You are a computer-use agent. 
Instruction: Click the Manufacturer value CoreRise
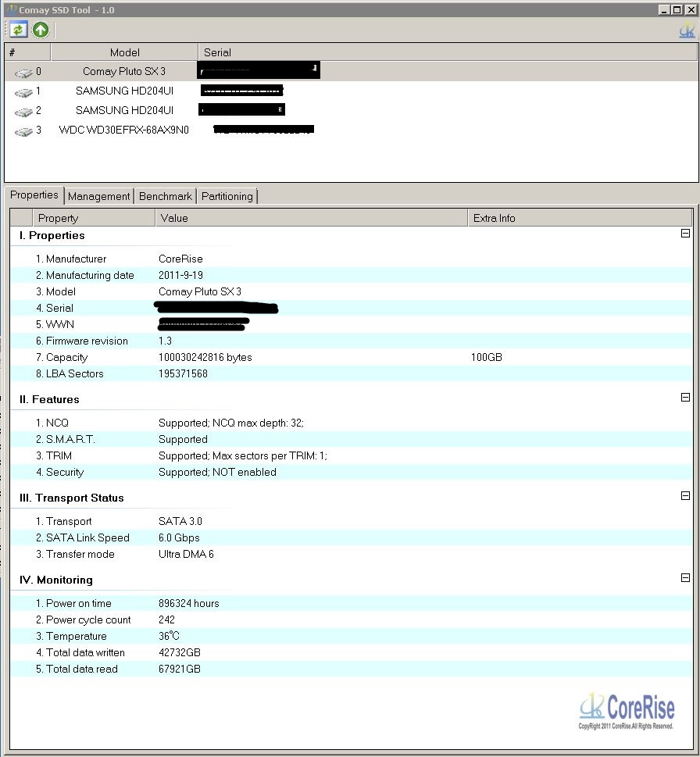(180, 259)
